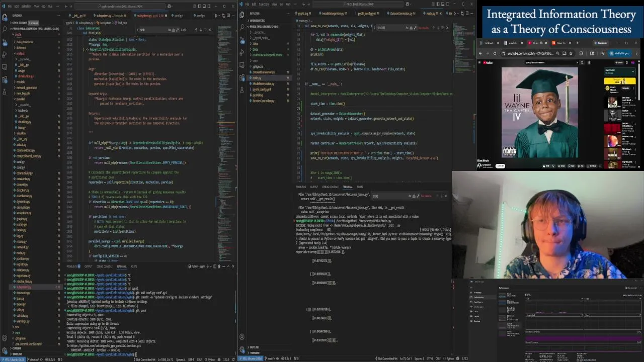The height and width of the screenshot is (362, 644).
Task: Like the video with thumbs up
Action: point(545,166)
